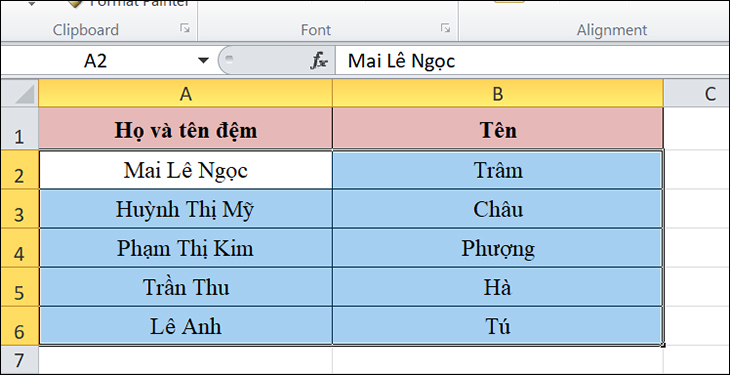Click the Clipboard group label
This screenshot has height=375, width=730.
[x=86, y=30]
